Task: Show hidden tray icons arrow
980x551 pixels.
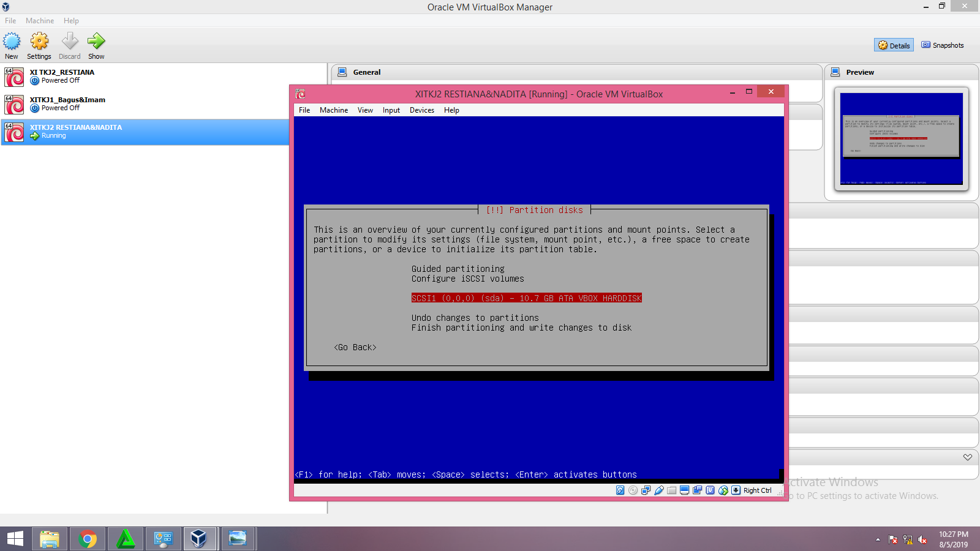Action: (878, 539)
